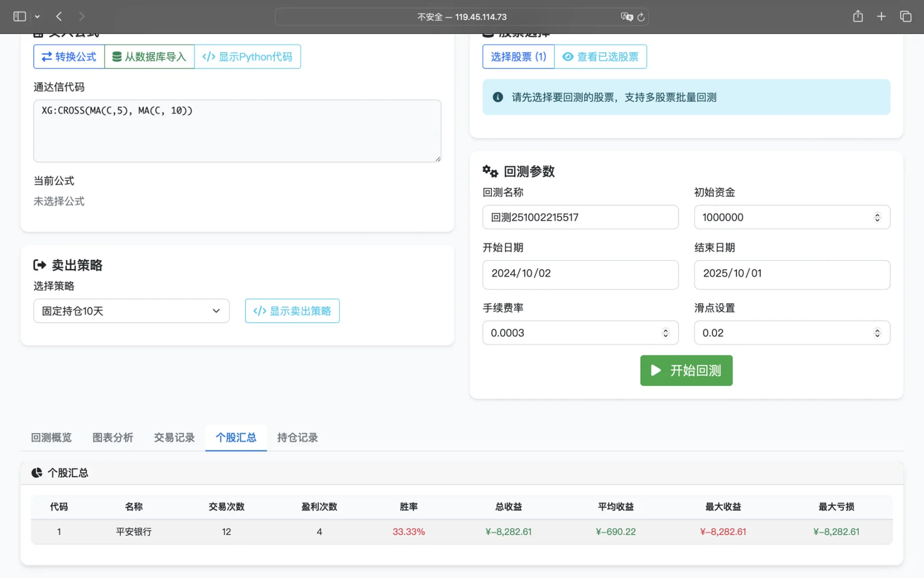Viewport: 924px width, 578px height.
Task: Click the 开始回测 button
Action: (x=686, y=370)
